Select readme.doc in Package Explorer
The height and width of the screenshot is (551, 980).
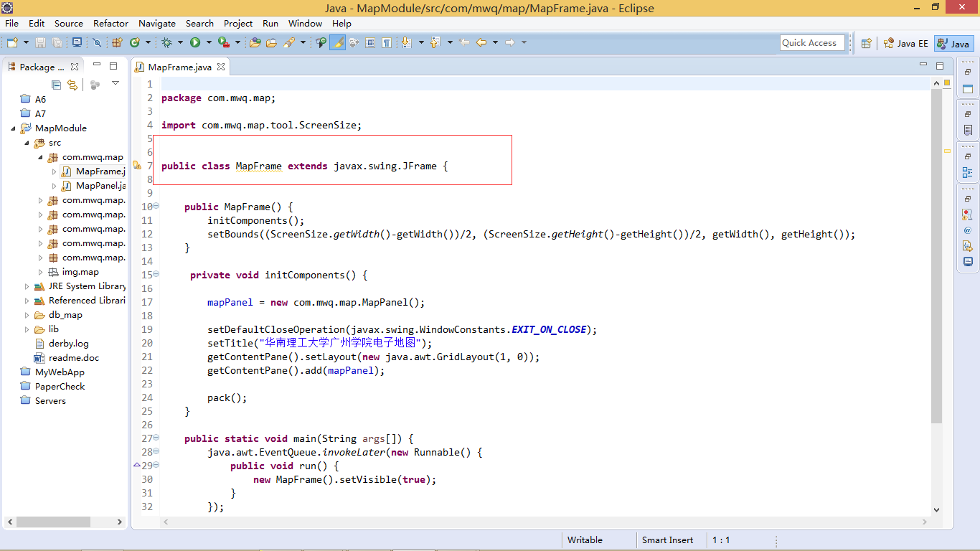(x=73, y=358)
